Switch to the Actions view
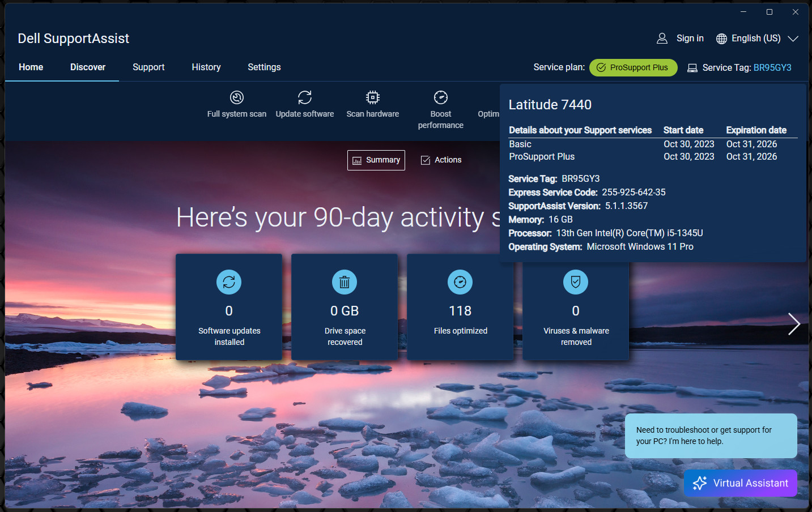This screenshot has width=812, height=512. coord(441,160)
